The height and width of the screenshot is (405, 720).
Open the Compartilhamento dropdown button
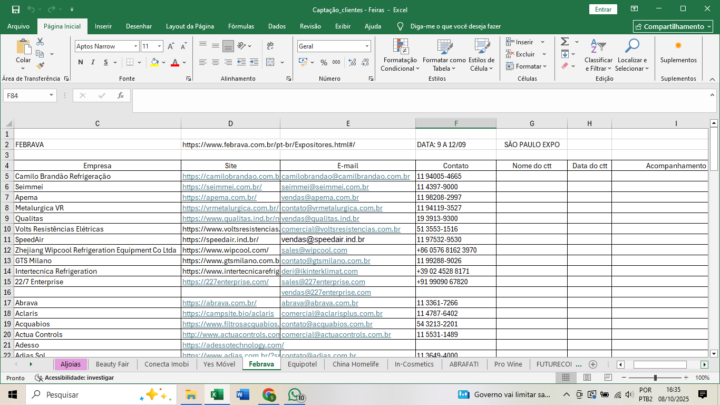coord(673,26)
